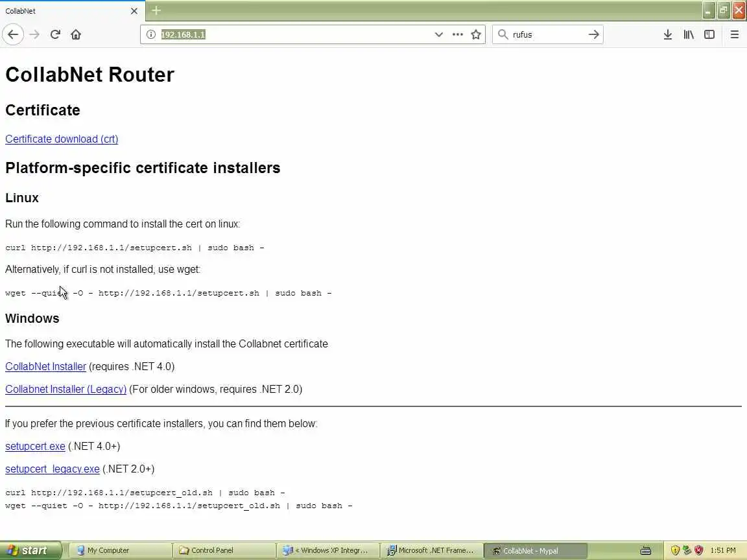
Task: Click the green network tray icon
Action: [x=687, y=550]
